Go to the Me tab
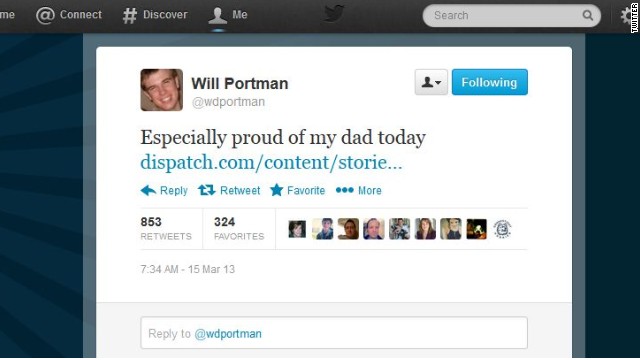The image size is (640, 360). pyautogui.click(x=227, y=15)
